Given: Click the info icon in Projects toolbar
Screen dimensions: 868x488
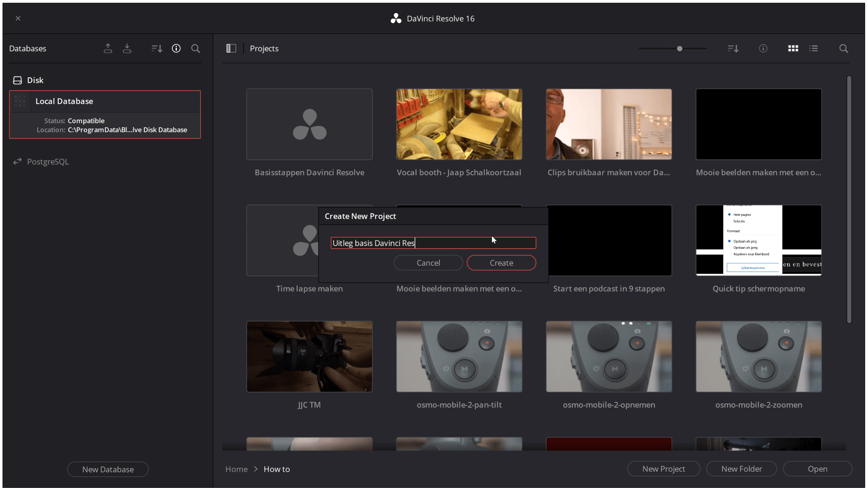Looking at the screenshot, I should (x=763, y=48).
